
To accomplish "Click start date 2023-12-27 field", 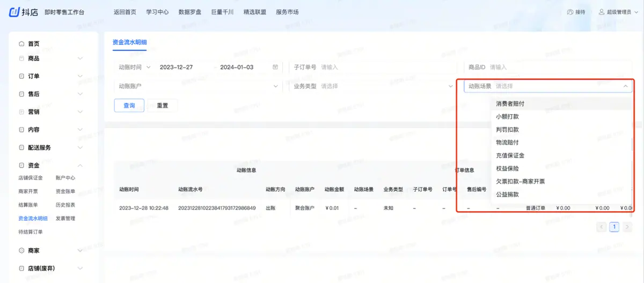I will [177, 68].
